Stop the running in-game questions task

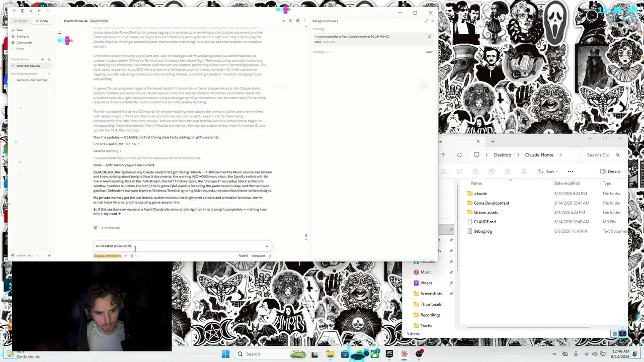click(430, 37)
